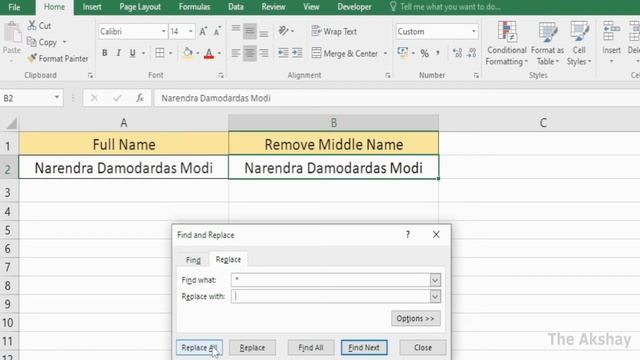Click the increase indent icon
640x360 pixels.
click(297, 53)
